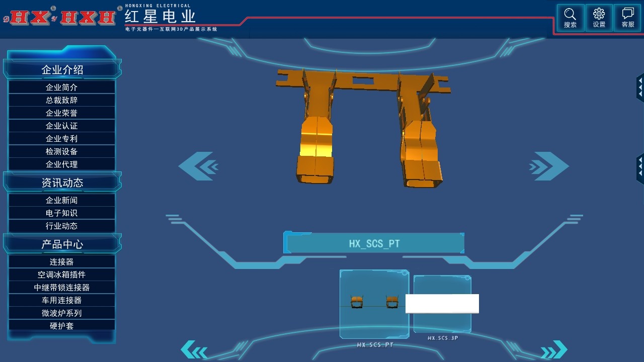Open 电子知识 sidebar entry

tap(62, 213)
